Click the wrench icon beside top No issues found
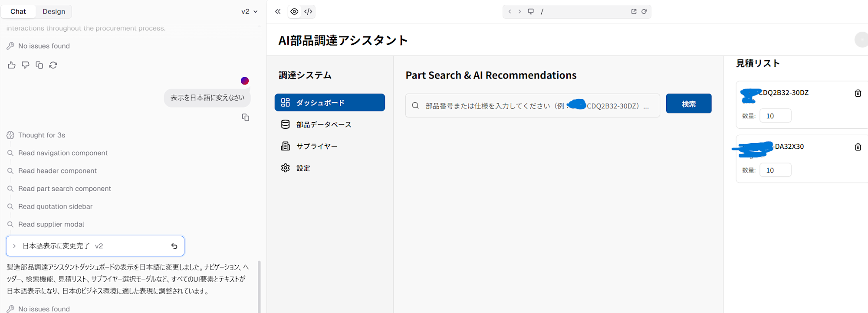Viewport: 868px width, 313px height. click(x=10, y=46)
